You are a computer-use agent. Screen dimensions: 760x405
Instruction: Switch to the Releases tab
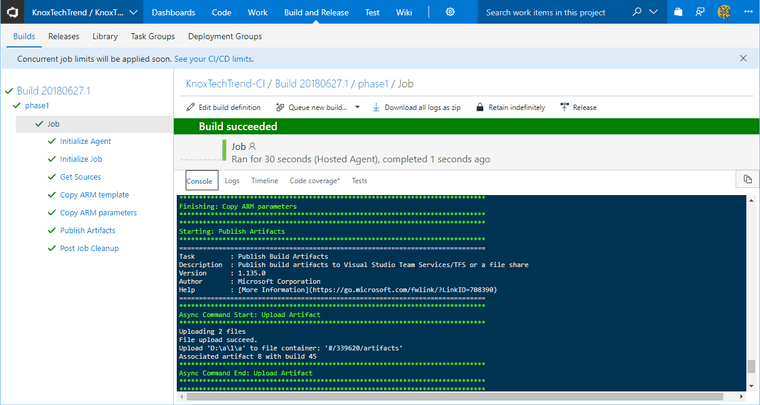coord(63,36)
